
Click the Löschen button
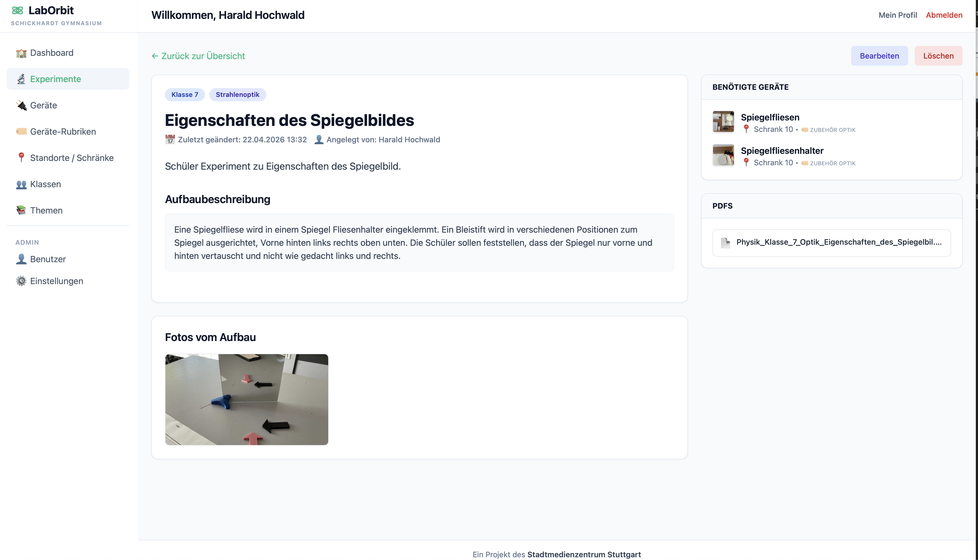(938, 55)
